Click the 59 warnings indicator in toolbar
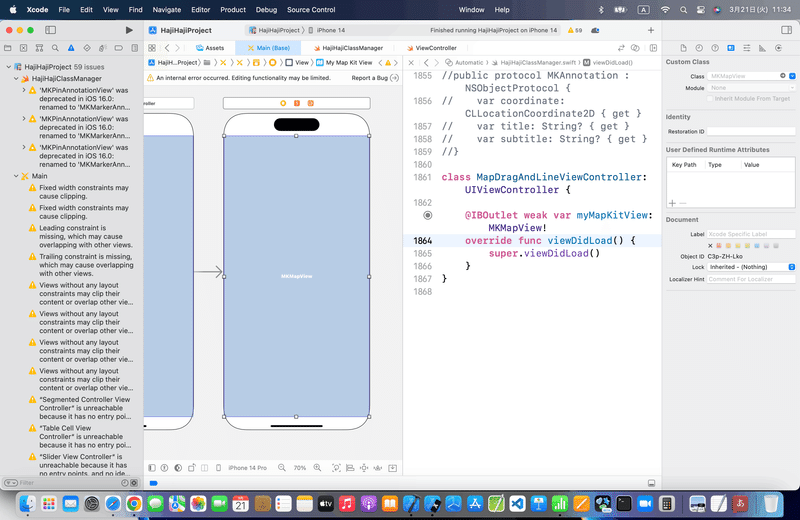The height and width of the screenshot is (520, 800). (575, 30)
